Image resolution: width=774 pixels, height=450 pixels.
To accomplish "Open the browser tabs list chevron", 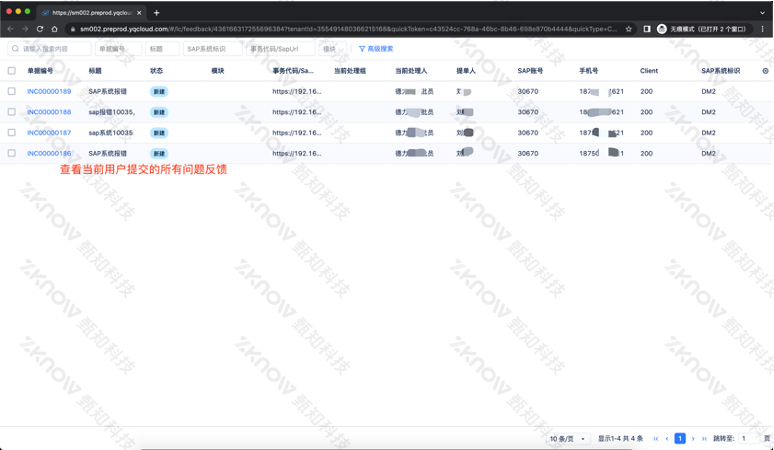I will pyautogui.click(x=762, y=12).
